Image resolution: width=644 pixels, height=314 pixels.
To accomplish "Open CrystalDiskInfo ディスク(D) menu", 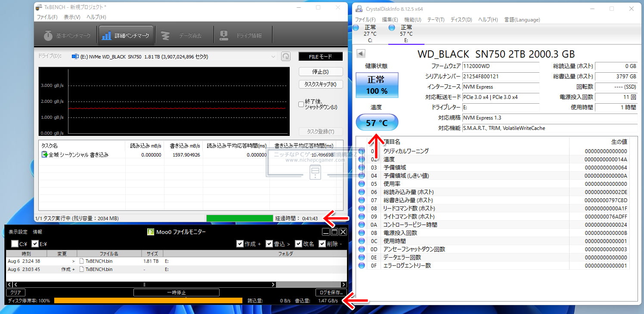I will coord(461,20).
